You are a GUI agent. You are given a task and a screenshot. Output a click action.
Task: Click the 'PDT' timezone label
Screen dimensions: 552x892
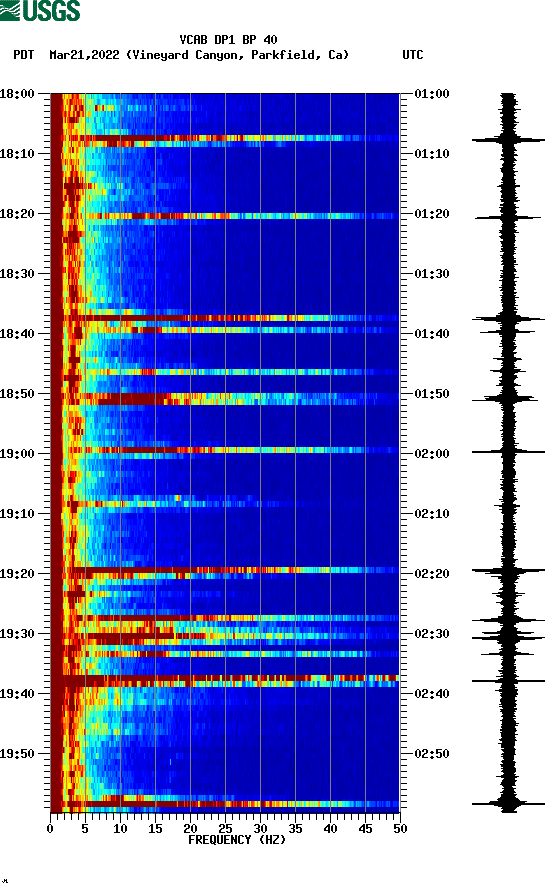(x=23, y=55)
